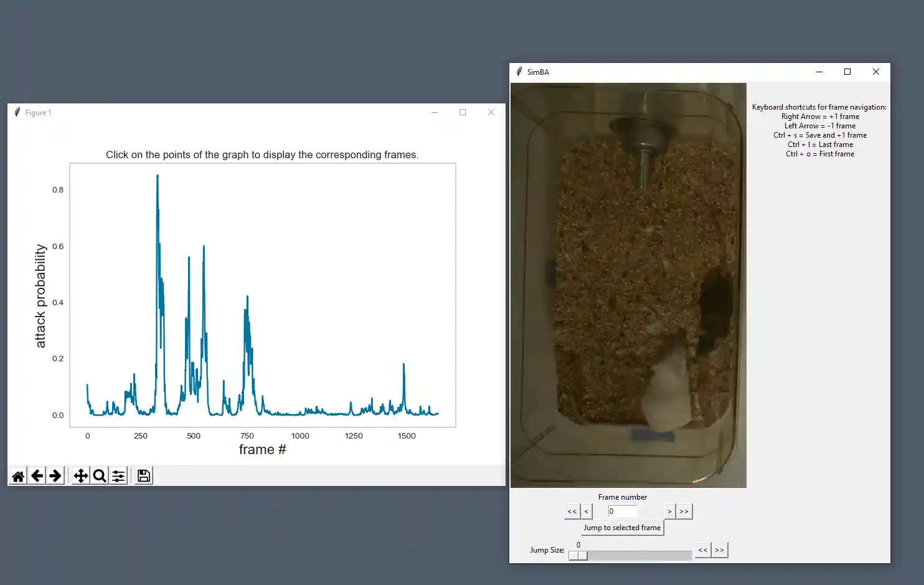
Task: Maximize the SimBA window
Action: point(847,72)
